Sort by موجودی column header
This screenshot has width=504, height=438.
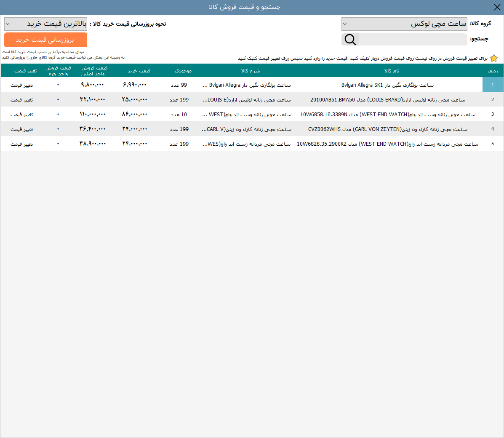click(183, 71)
